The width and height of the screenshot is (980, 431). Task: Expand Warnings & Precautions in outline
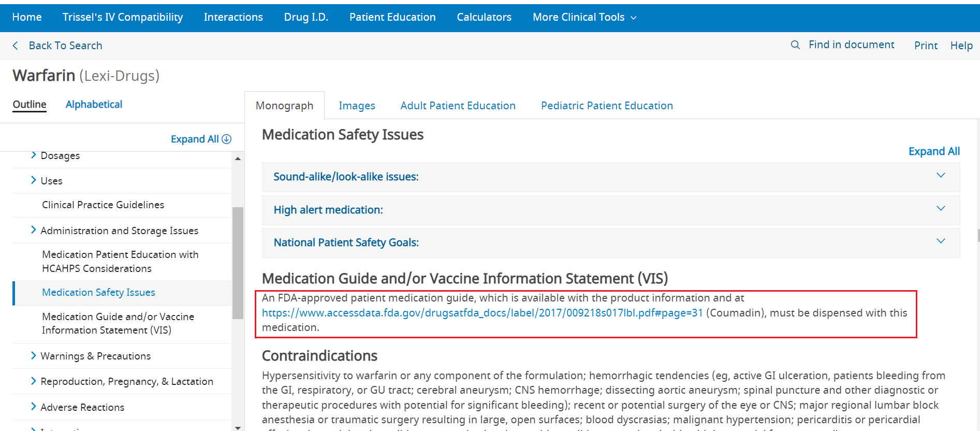34,356
